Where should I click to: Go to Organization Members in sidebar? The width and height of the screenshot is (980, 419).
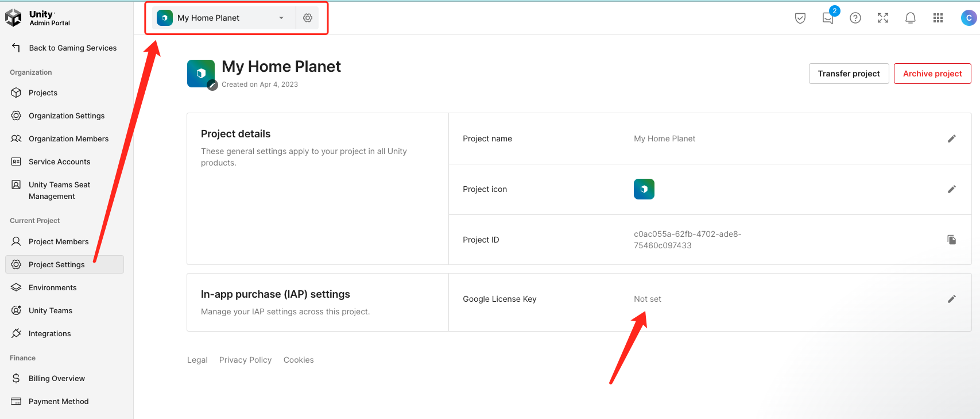68,139
